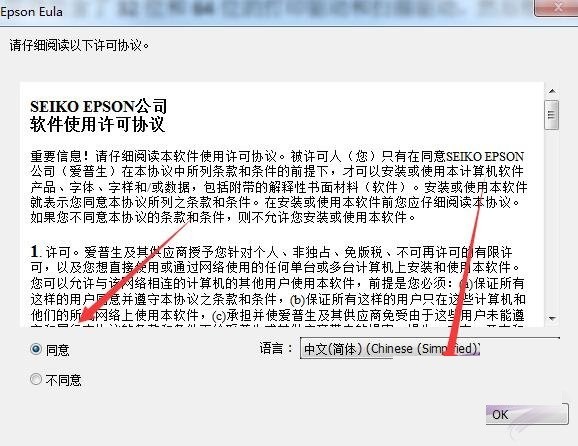Image resolution: width=578 pixels, height=446 pixels.
Task: Click the license scrollbar up arrow
Action: 552,91
